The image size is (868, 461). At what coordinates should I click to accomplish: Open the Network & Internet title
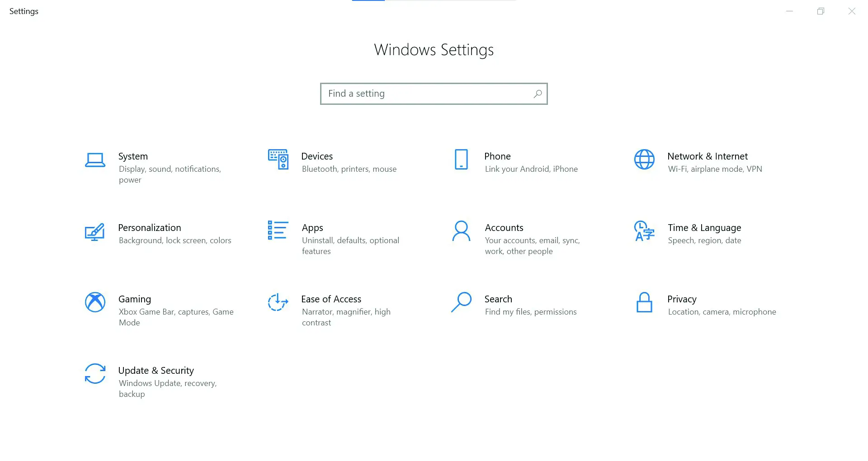coord(708,156)
